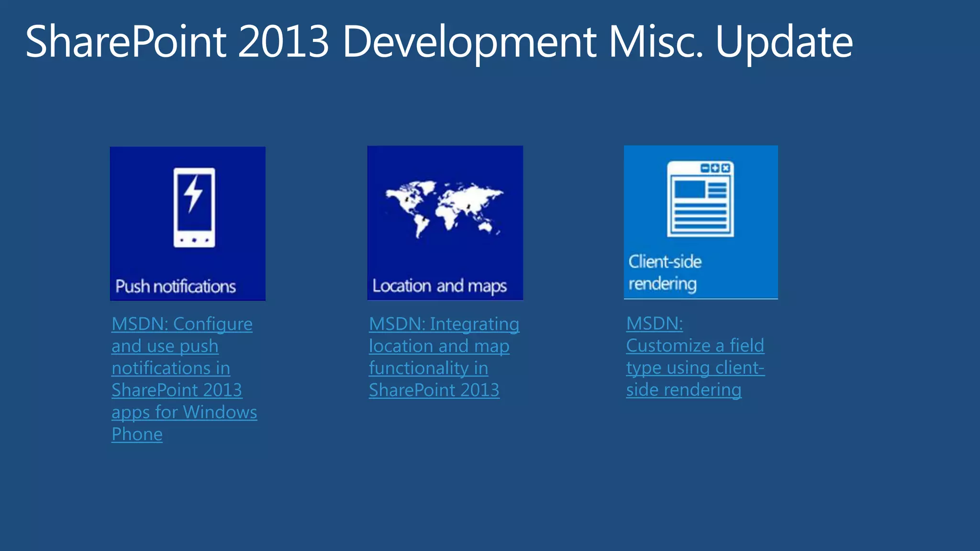Click the plus symbol in the window icon
The height and width of the screenshot is (551, 980).
(715, 168)
